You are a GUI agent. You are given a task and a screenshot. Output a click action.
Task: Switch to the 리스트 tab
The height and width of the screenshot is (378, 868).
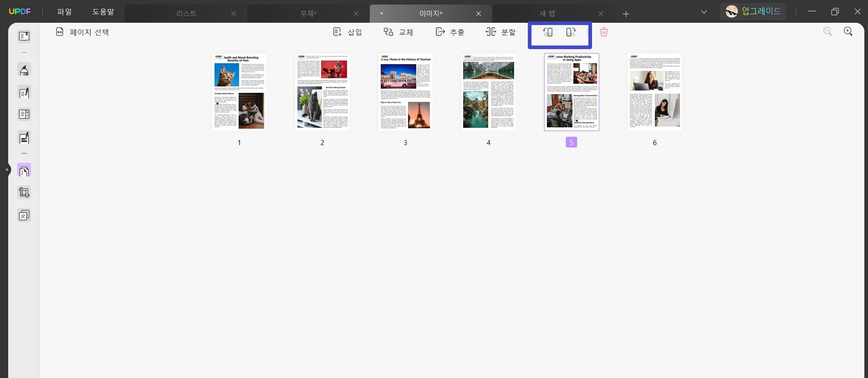tap(186, 14)
